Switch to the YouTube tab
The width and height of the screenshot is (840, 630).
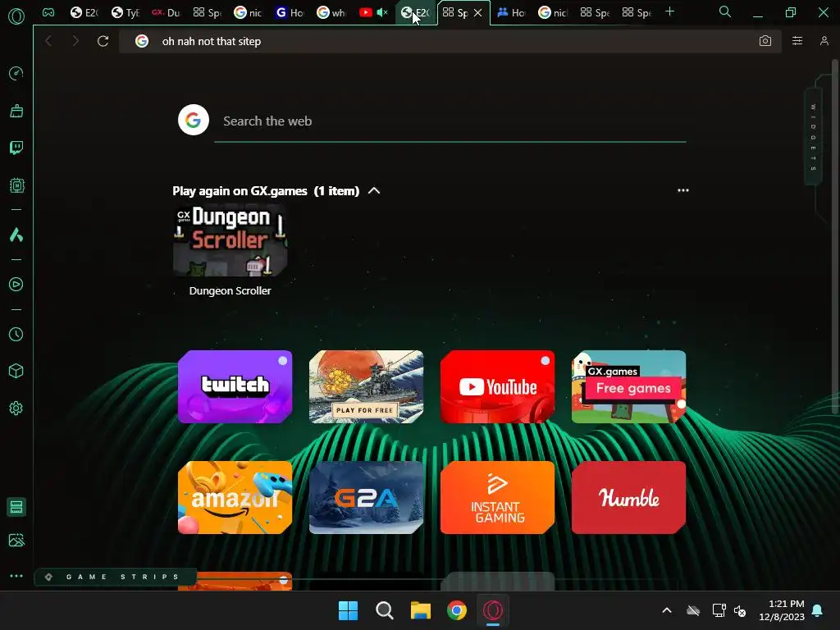click(x=367, y=12)
